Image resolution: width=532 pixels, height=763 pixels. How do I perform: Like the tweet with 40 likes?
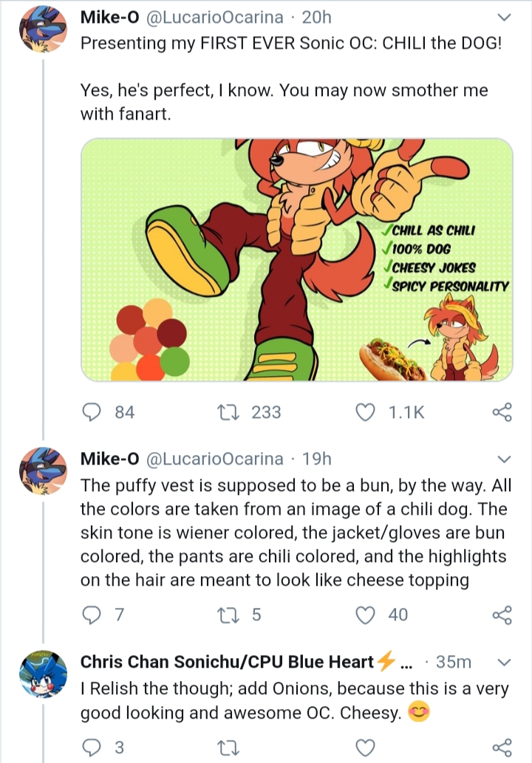tap(365, 615)
